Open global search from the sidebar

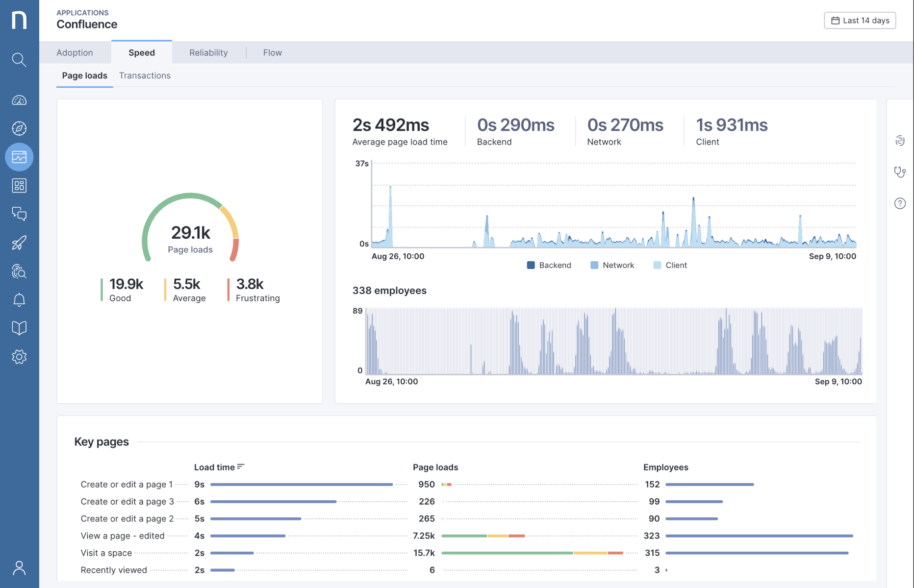(19, 59)
